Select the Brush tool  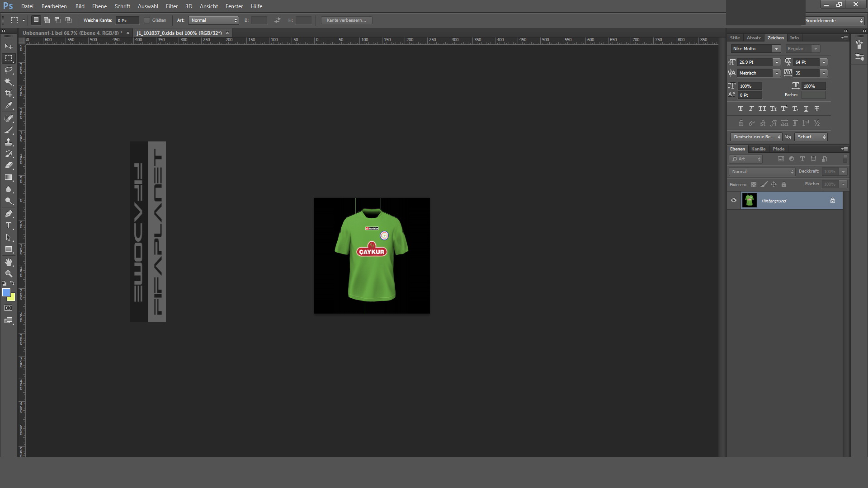tap(9, 130)
